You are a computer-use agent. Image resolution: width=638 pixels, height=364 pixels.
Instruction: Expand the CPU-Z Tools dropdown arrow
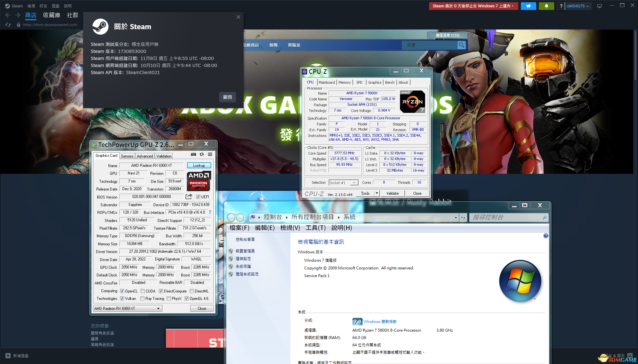pyautogui.click(x=377, y=193)
